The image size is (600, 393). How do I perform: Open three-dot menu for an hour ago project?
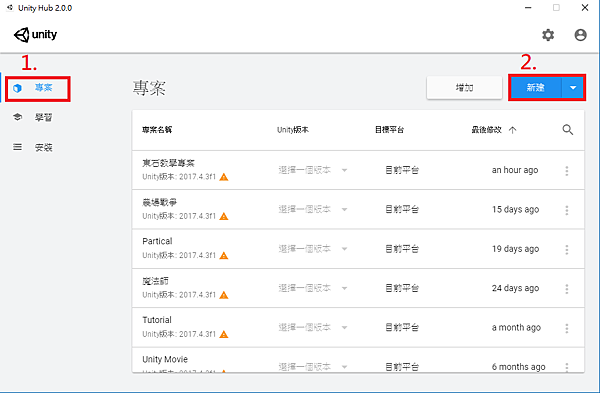(x=567, y=171)
